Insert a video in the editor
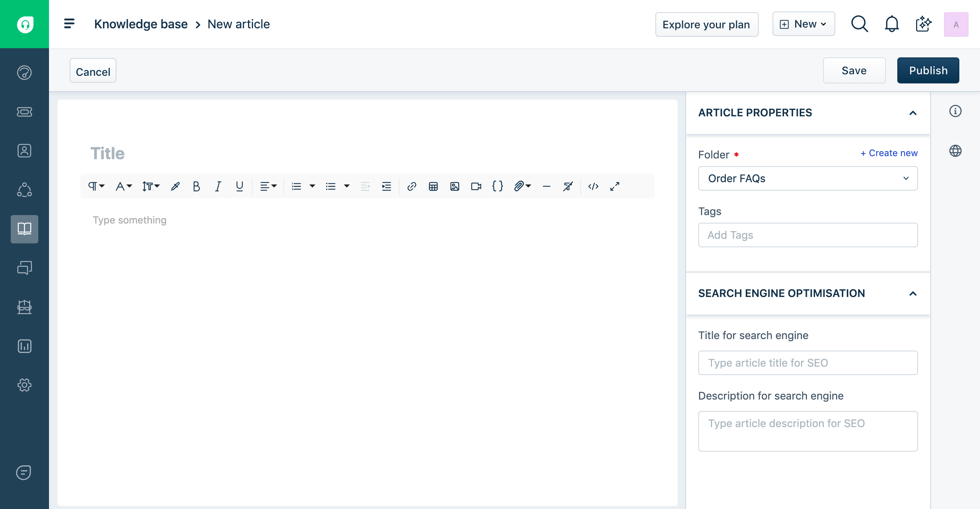Screen dimensions: 980x509 476,186
